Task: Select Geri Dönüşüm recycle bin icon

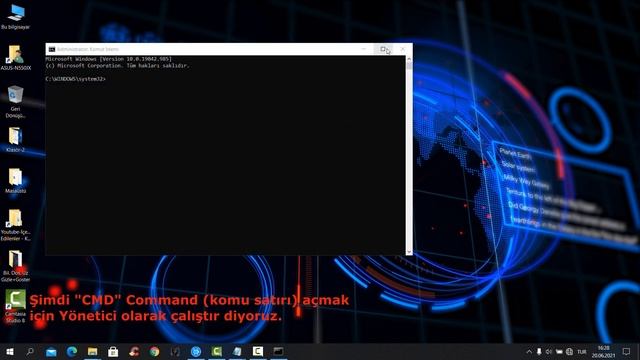Action: pyautogui.click(x=16, y=101)
